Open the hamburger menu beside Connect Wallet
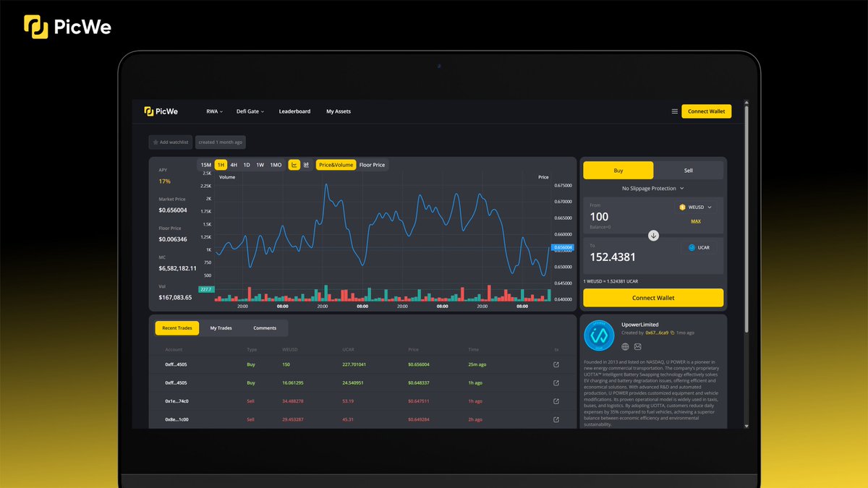The image size is (868, 488). (674, 111)
